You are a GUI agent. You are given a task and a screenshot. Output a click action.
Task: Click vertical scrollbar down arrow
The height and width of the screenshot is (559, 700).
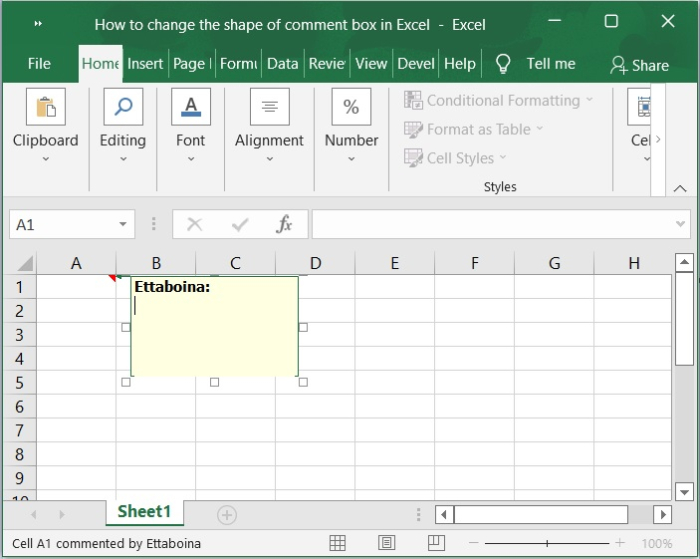[x=684, y=492]
